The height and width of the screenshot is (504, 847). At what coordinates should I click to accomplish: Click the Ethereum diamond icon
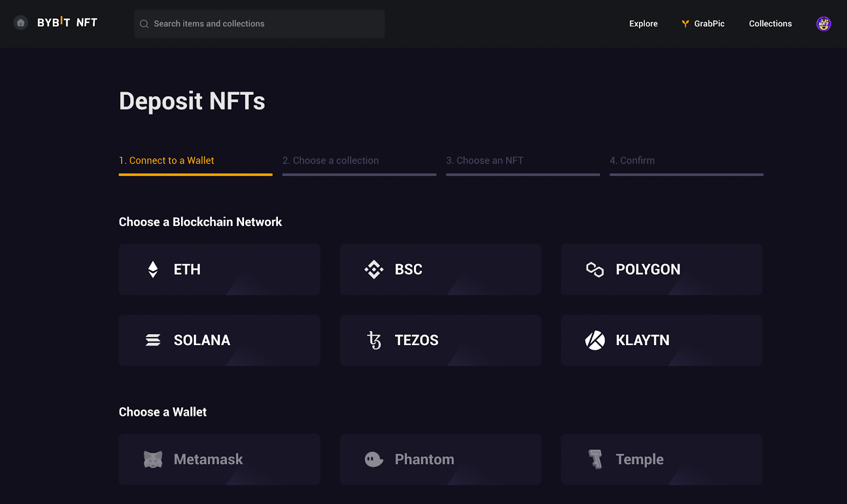coord(153,269)
